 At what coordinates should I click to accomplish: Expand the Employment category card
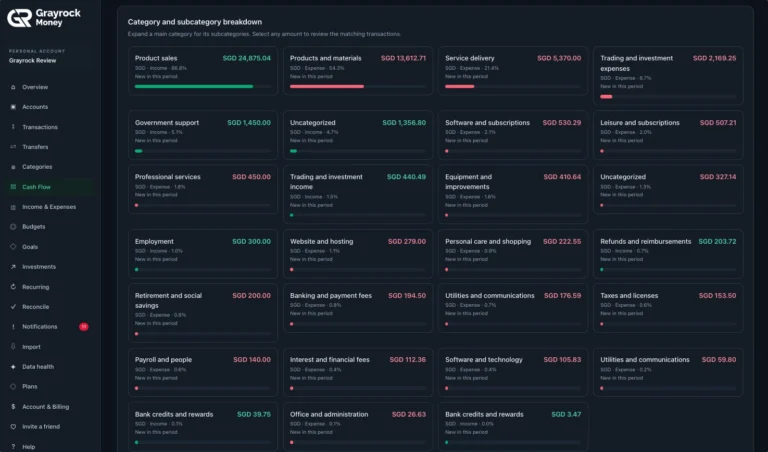click(203, 254)
